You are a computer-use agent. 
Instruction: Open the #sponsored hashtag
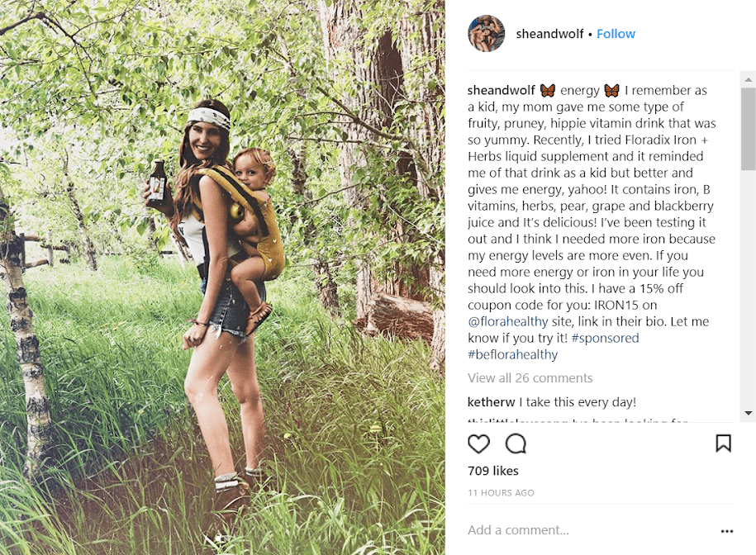tap(605, 338)
